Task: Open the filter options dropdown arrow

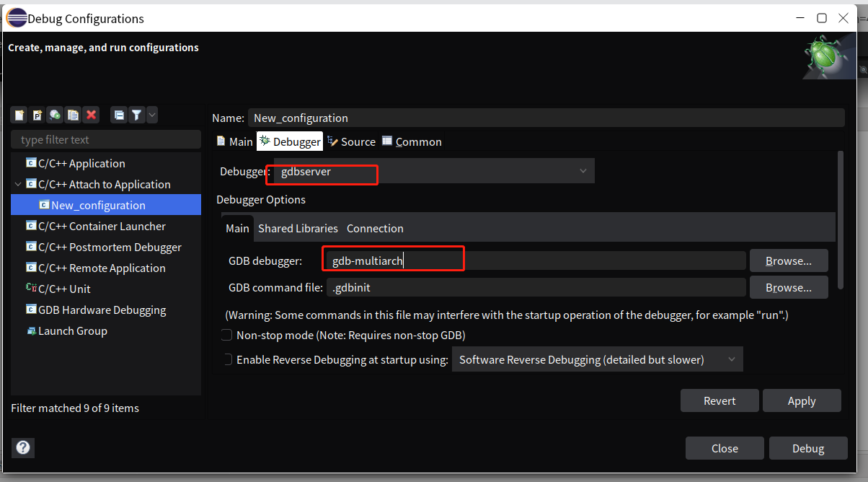Action: point(151,115)
